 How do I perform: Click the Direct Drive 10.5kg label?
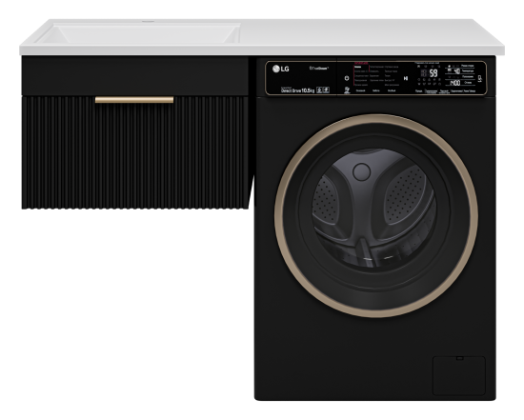point(297,90)
